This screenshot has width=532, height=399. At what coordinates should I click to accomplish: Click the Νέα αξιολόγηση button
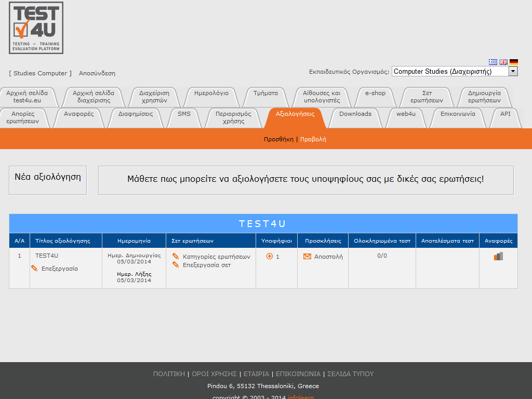pyautogui.click(x=48, y=180)
